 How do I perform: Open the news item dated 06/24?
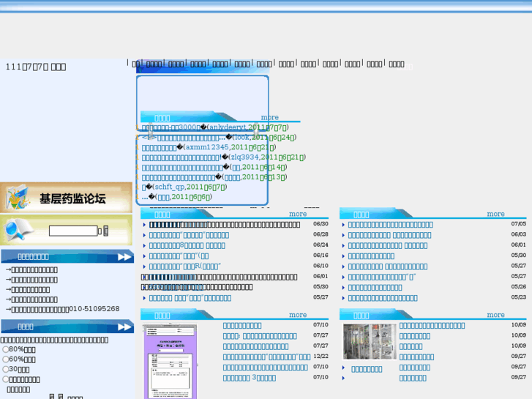click(187, 246)
